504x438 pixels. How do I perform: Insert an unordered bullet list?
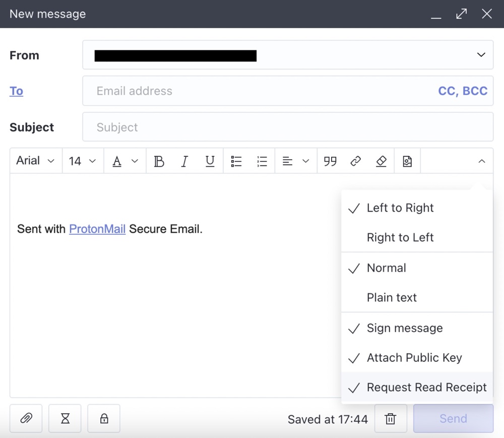[x=236, y=161]
